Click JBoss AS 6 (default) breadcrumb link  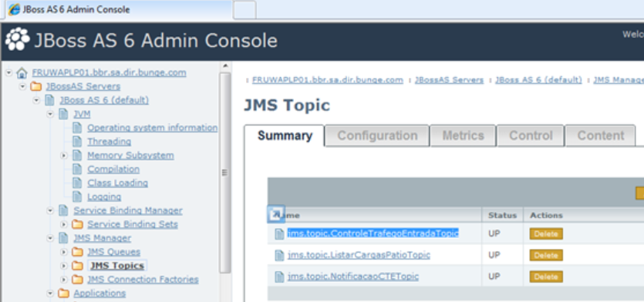[x=538, y=80]
